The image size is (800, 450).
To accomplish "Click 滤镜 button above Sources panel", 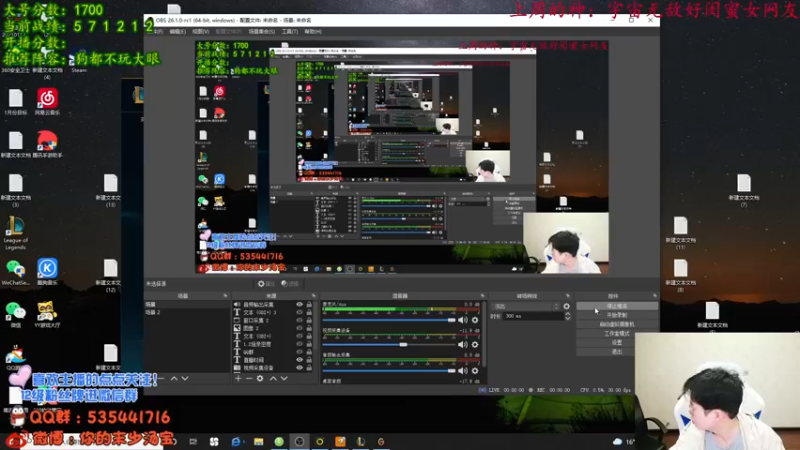I will click(290, 284).
